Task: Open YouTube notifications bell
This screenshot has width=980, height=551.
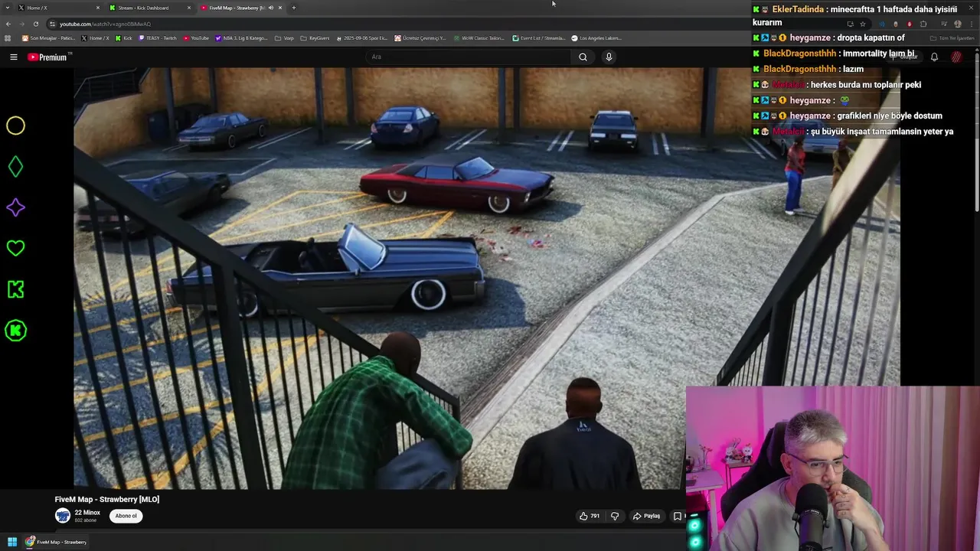Action: [x=934, y=57]
